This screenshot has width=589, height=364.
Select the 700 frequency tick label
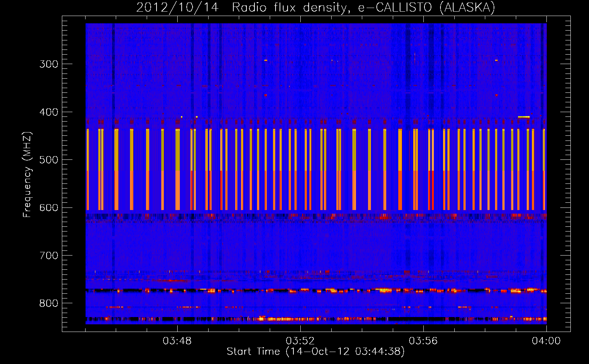coord(49,256)
